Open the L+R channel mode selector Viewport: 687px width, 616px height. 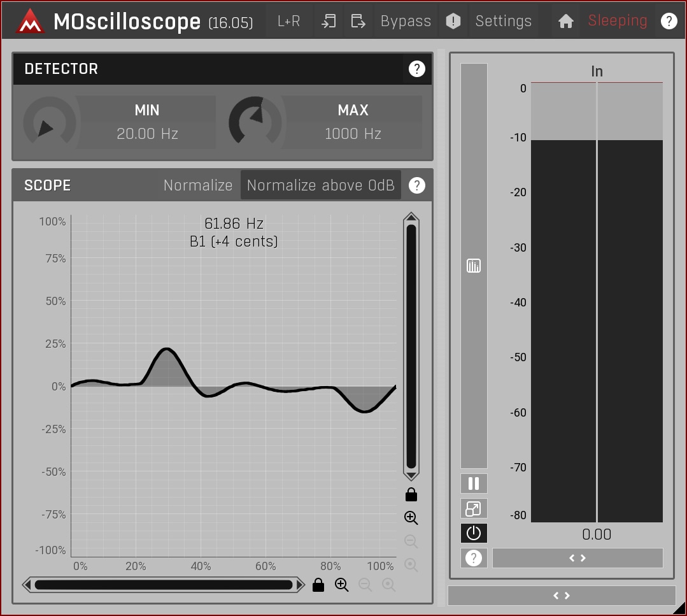tap(288, 20)
